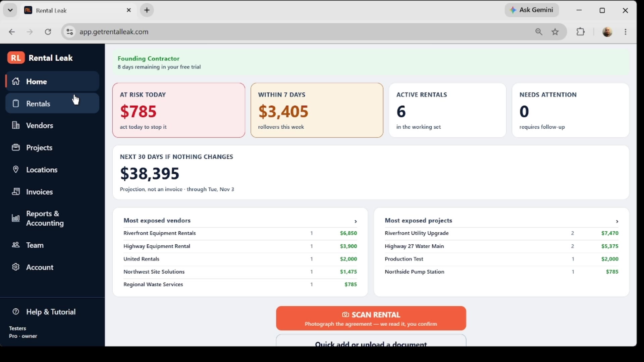Click the site information icon in address bar
The width and height of the screenshot is (644, 362).
[x=69, y=32]
